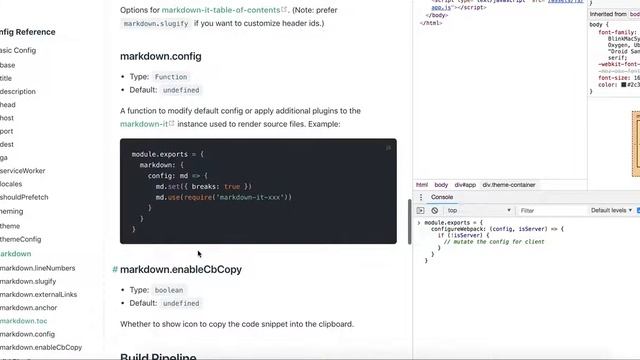Go to the serviceWorker sidebar entry
The image size is (640, 360).
coord(22,171)
